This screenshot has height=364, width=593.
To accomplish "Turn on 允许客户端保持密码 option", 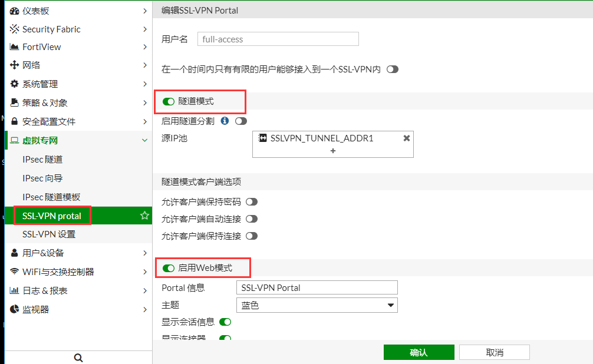I will [x=251, y=201].
